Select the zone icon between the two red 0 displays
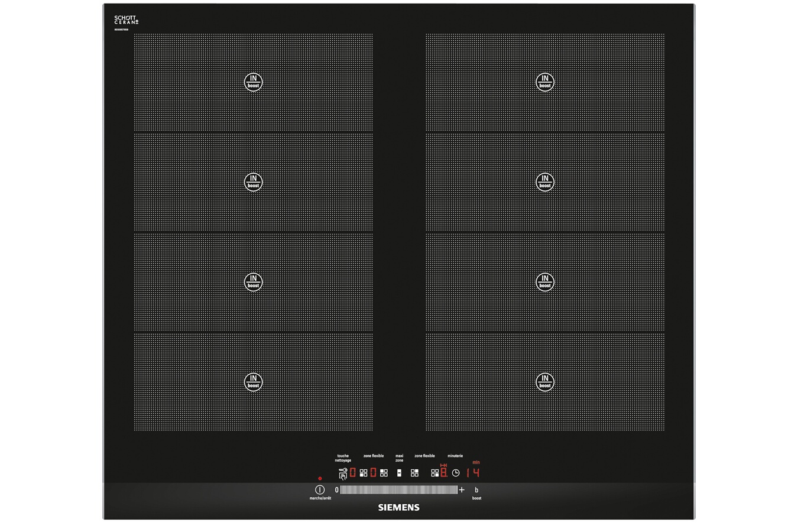The height and width of the screenshot is (532, 801). pyautogui.click(x=364, y=473)
